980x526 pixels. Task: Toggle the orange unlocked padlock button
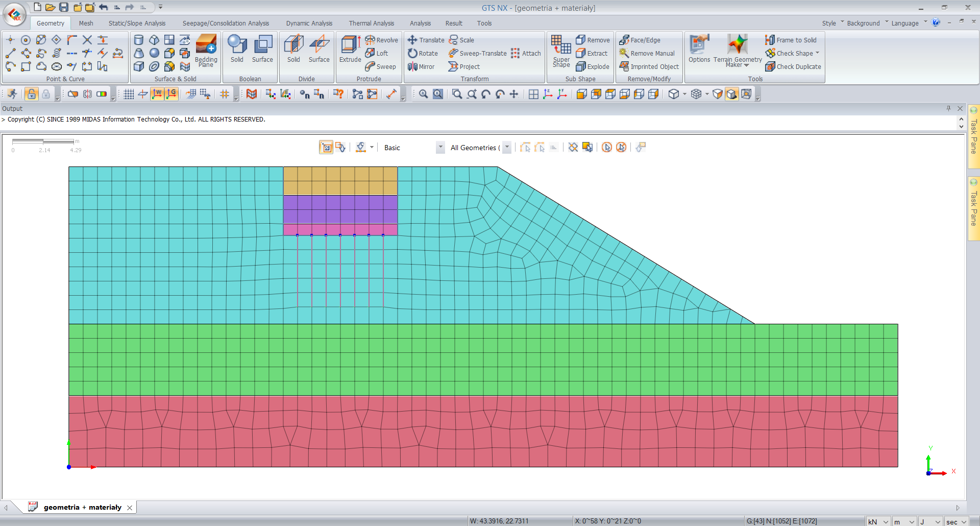click(x=32, y=94)
